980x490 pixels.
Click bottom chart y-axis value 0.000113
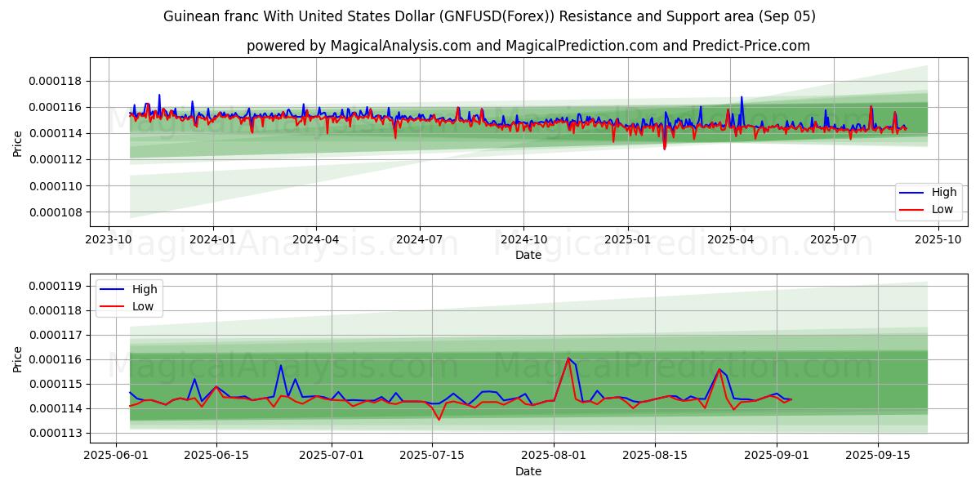pyautogui.click(x=56, y=434)
